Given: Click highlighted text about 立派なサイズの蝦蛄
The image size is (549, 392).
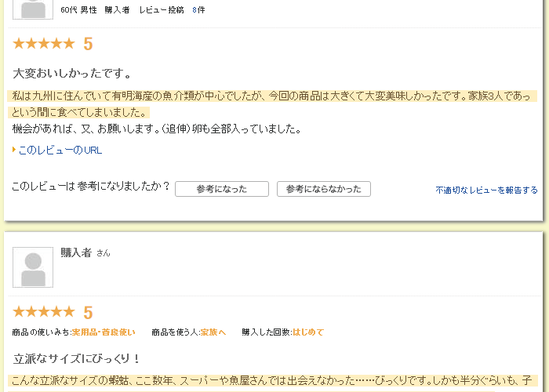Looking at the screenshot, I should coord(272,380).
